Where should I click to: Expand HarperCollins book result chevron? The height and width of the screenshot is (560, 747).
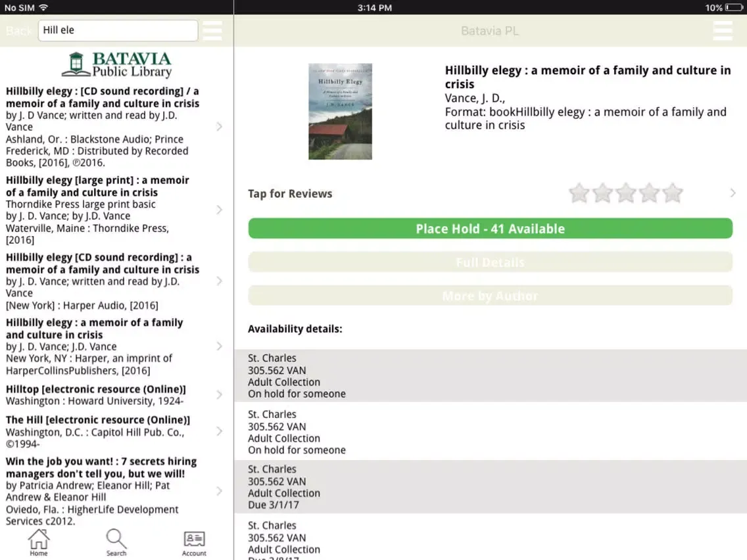coord(219,346)
